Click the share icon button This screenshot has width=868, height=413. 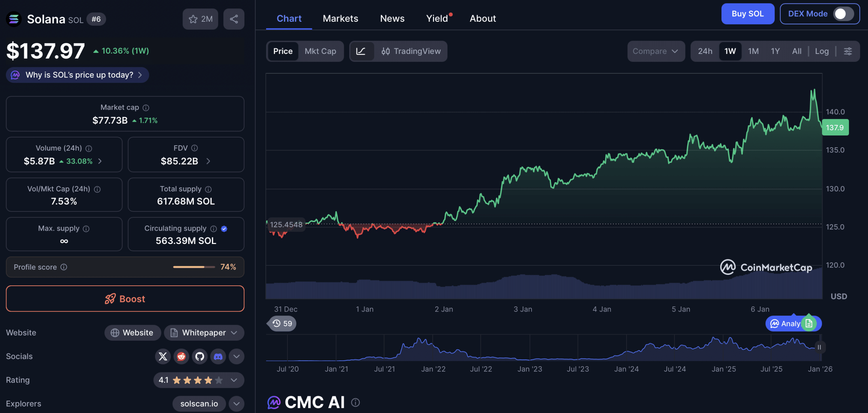click(234, 19)
